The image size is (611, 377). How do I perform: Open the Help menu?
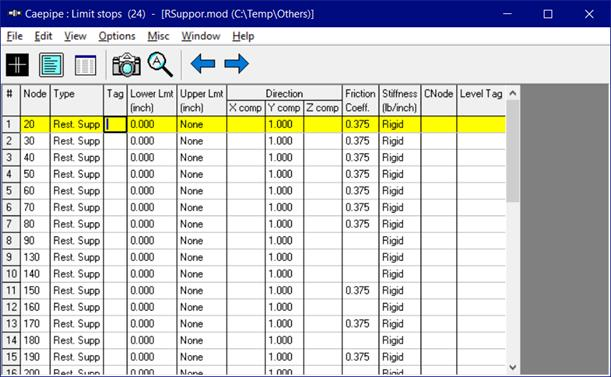(x=243, y=36)
